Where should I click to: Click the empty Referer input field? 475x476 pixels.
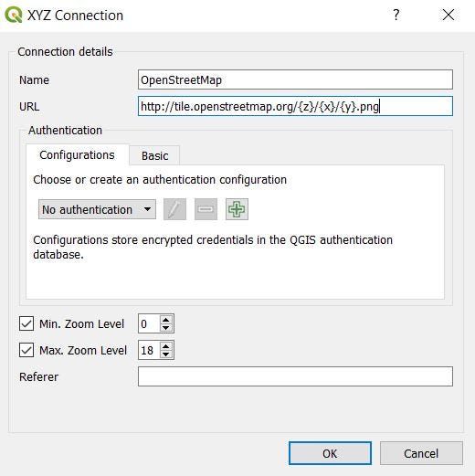point(295,376)
